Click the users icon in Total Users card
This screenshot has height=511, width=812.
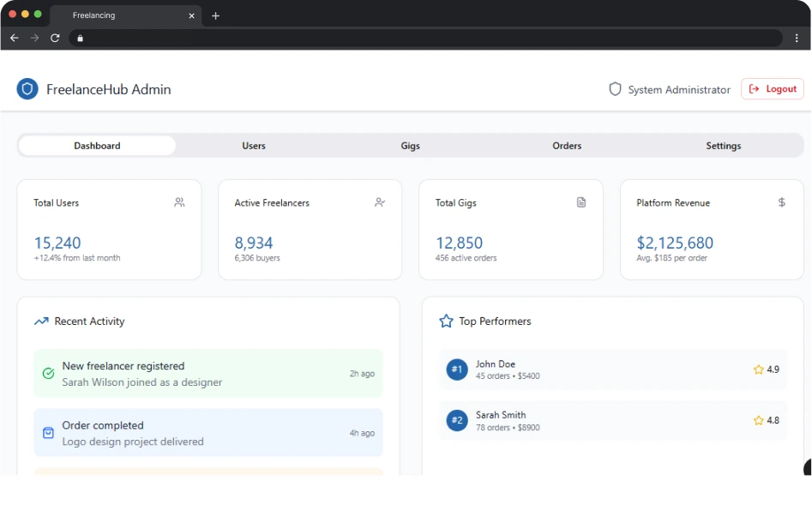tap(179, 202)
